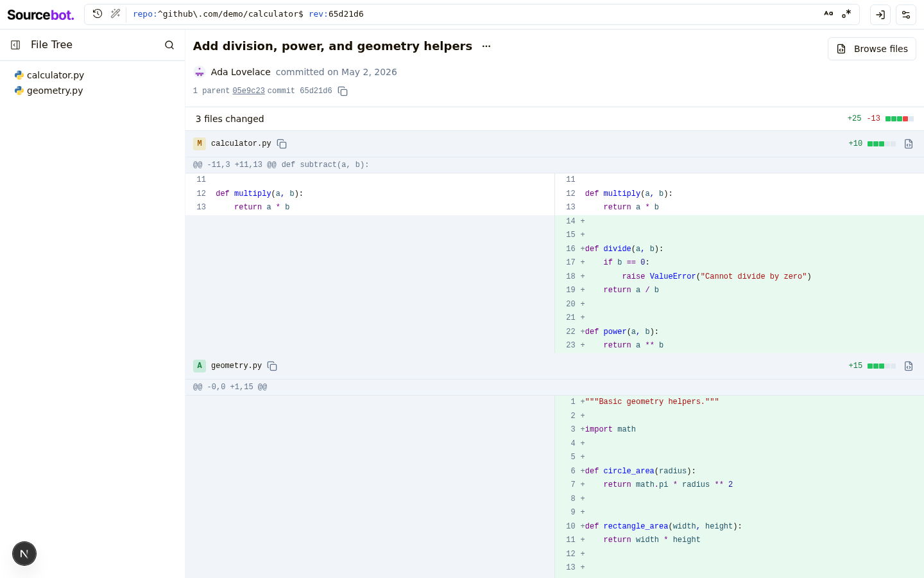Screen dimensions: 924x578
Task: Click added line 'def power(a, b):'
Action: click(x=739, y=331)
